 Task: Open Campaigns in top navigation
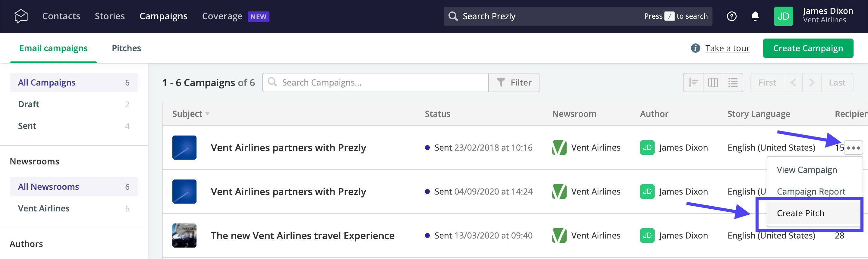[x=163, y=16]
